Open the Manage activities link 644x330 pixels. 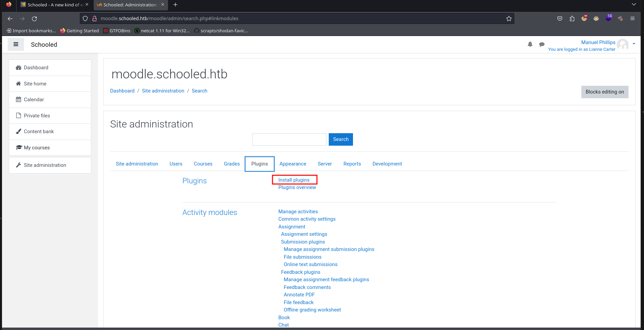click(298, 212)
